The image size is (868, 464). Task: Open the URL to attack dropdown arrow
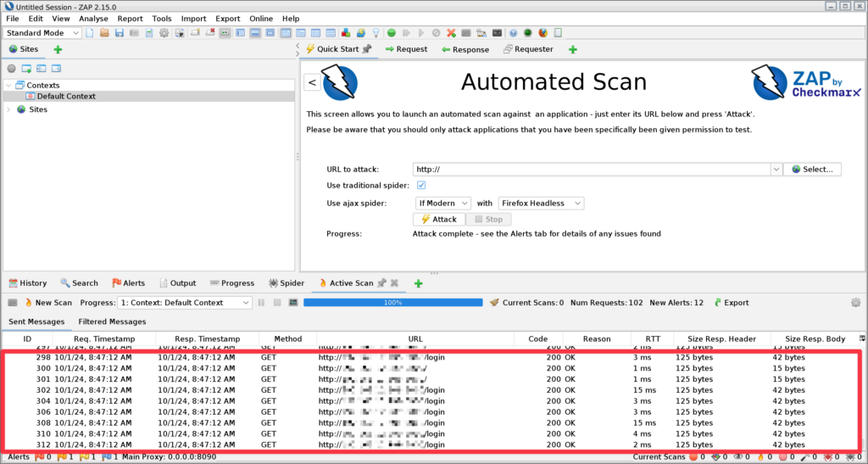[x=776, y=170]
